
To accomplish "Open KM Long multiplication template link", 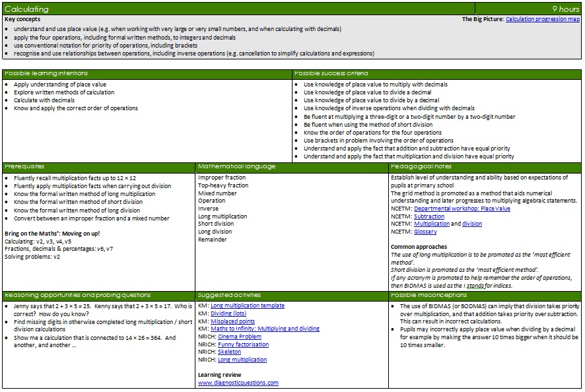I will pyautogui.click(x=248, y=306).
